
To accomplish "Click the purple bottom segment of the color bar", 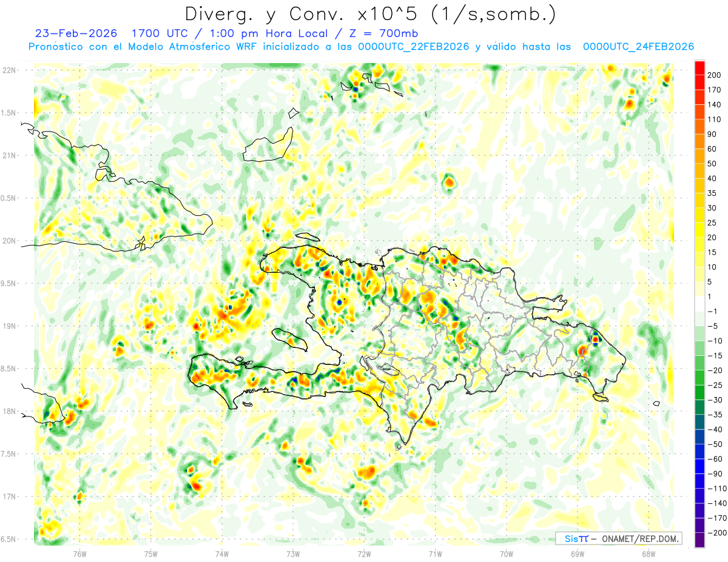I will point(699,540).
